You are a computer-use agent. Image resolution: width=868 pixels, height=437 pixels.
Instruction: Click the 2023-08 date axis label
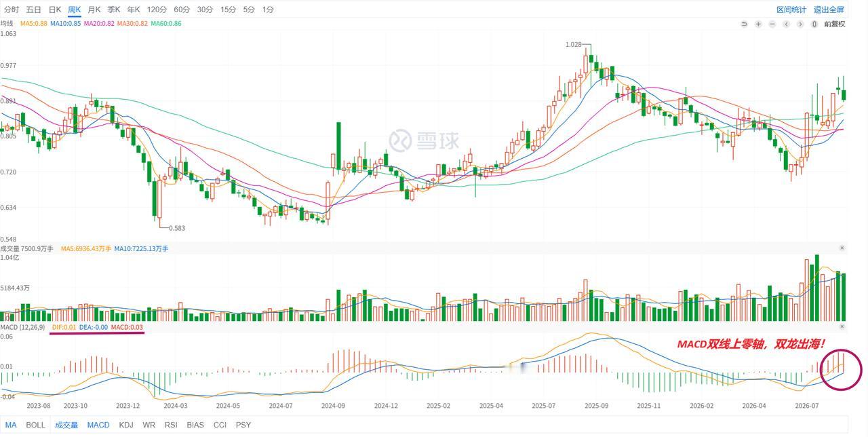click(x=38, y=406)
